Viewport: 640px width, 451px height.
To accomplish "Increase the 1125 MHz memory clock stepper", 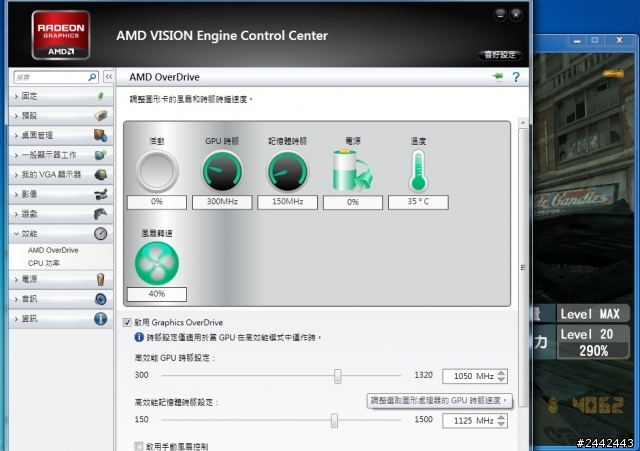I will coord(502,417).
